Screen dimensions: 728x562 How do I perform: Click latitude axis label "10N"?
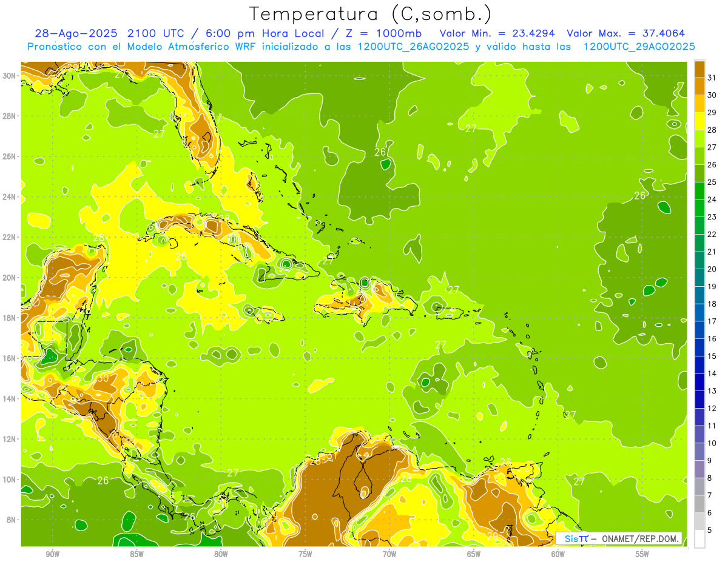click(x=9, y=480)
